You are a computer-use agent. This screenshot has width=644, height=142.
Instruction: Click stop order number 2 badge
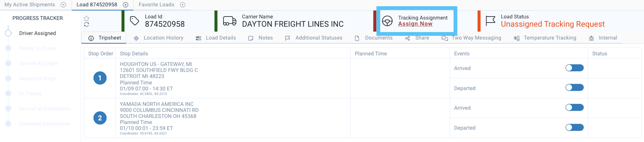pyautogui.click(x=100, y=118)
